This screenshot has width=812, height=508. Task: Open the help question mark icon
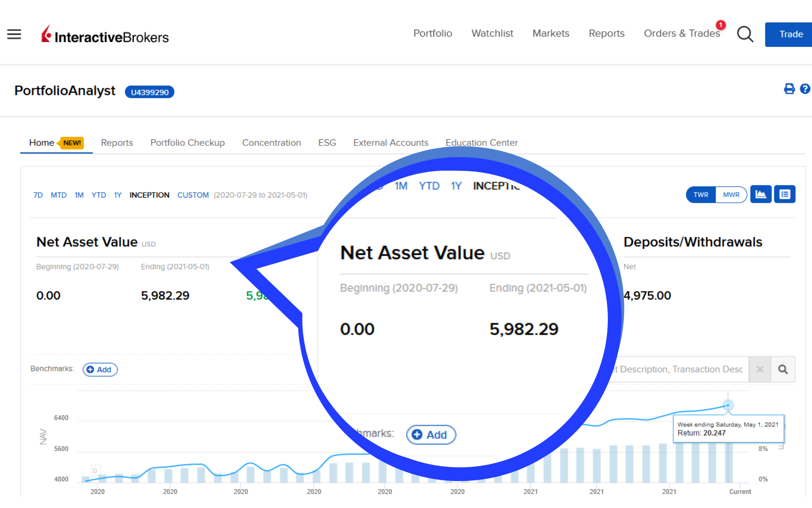[x=805, y=89]
